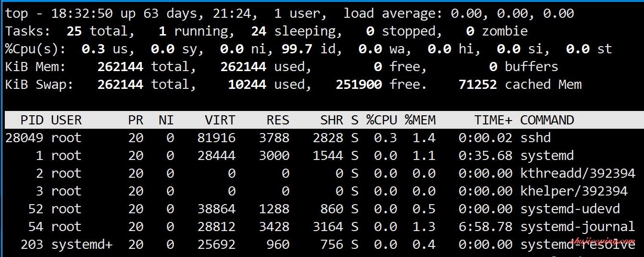Click the COMMAND column header
This screenshot has height=257, width=644.
click(547, 120)
